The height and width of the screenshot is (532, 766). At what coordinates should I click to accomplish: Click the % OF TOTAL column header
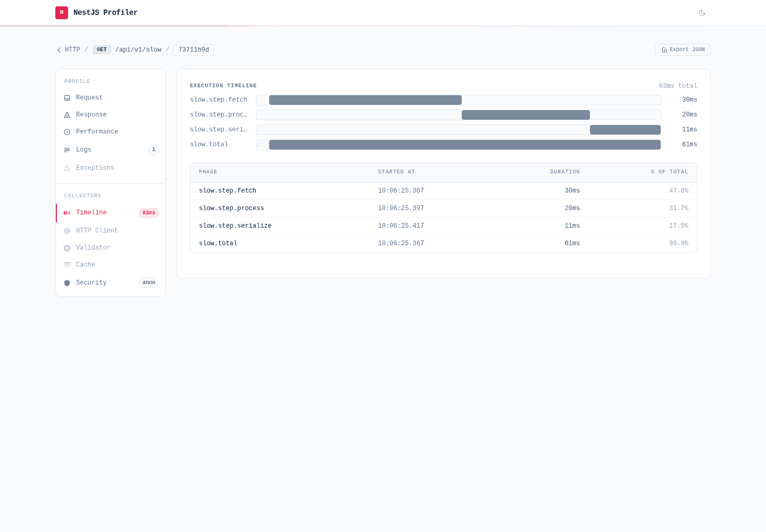point(669,172)
